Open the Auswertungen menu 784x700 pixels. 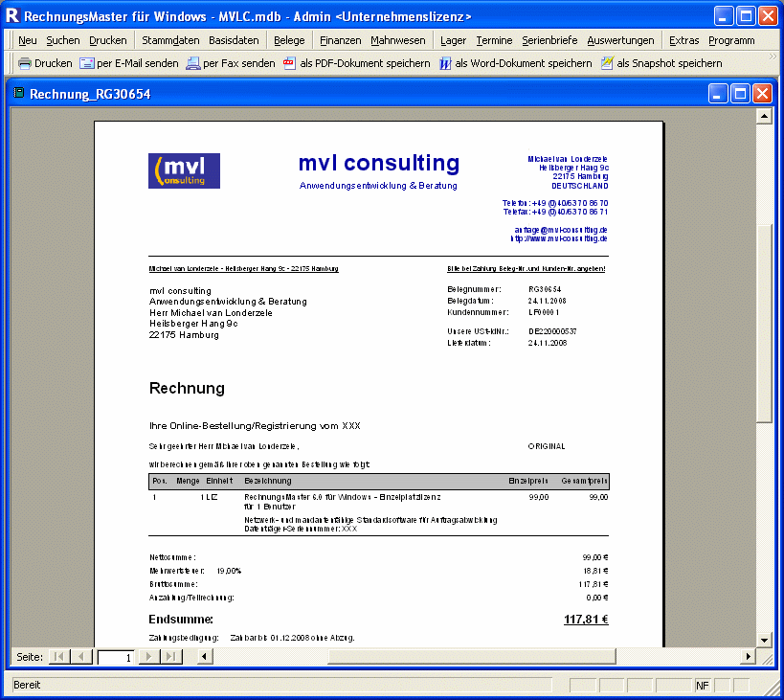point(620,40)
